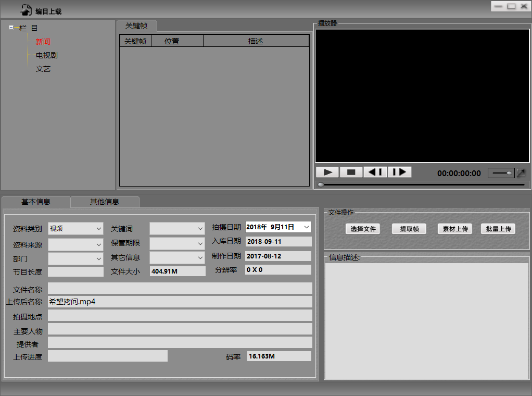Click the 选择文件 button
The height and width of the screenshot is (396, 532).
(x=363, y=229)
